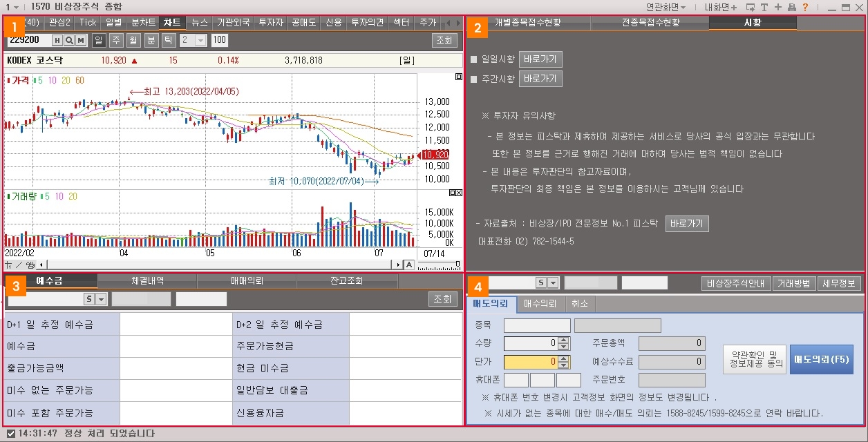The height and width of the screenshot is (442, 868).
Task: Select weekly 주 chart period
Action: click(x=116, y=40)
